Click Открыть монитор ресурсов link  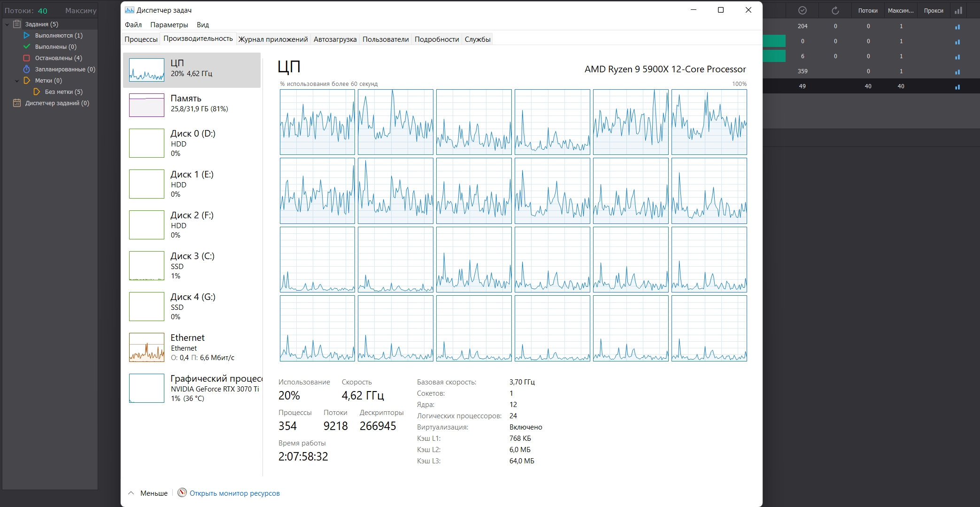234,493
